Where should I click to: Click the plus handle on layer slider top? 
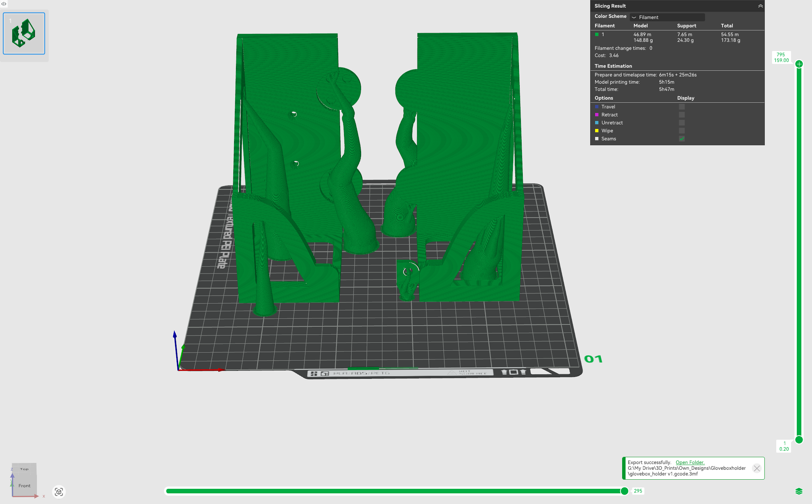coord(799,64)
